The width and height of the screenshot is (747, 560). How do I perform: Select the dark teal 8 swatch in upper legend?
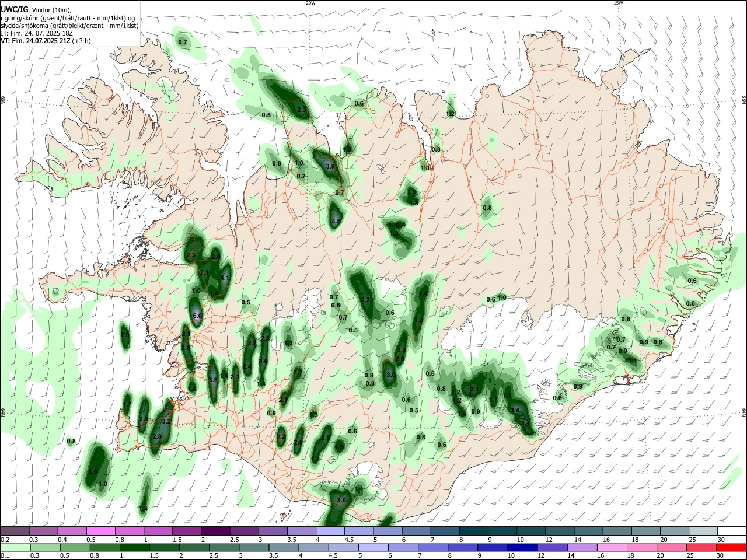[x=474, y=531]
